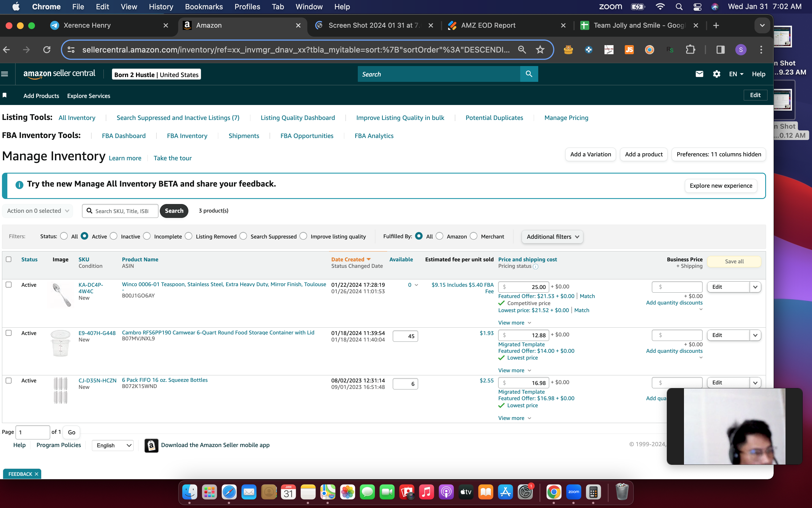
Task: Click the info icon in the BETA banner
Action: point(19,185)
